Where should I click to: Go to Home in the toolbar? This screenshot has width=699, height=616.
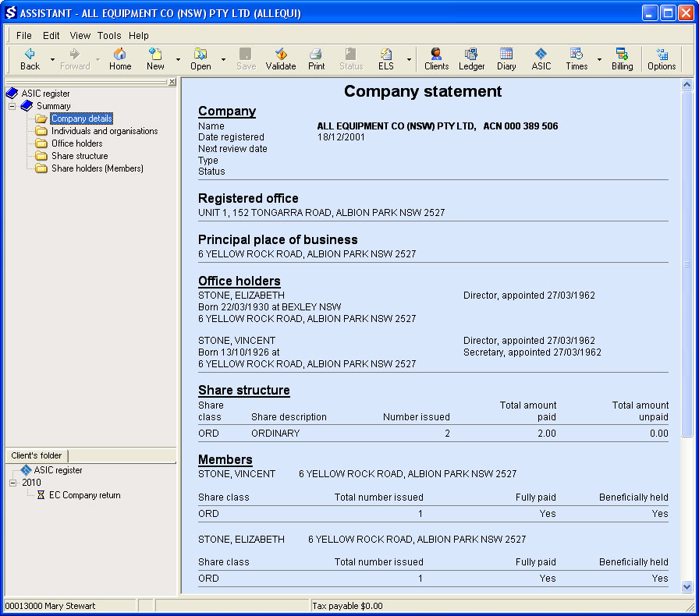pyautogui.click(x=120, y=59)
